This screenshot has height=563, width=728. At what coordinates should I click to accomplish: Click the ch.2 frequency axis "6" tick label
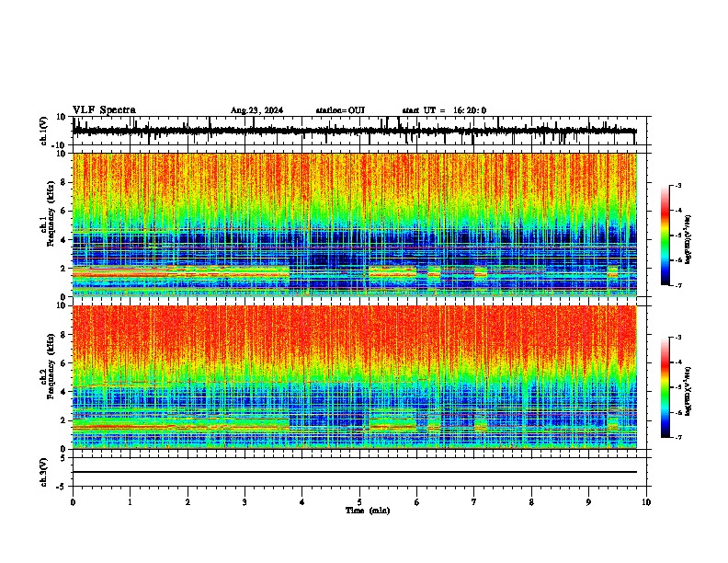point(63,363)
